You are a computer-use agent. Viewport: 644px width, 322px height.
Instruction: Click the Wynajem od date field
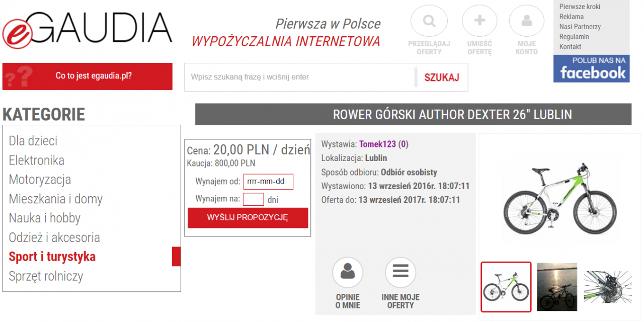pos(268,182)
